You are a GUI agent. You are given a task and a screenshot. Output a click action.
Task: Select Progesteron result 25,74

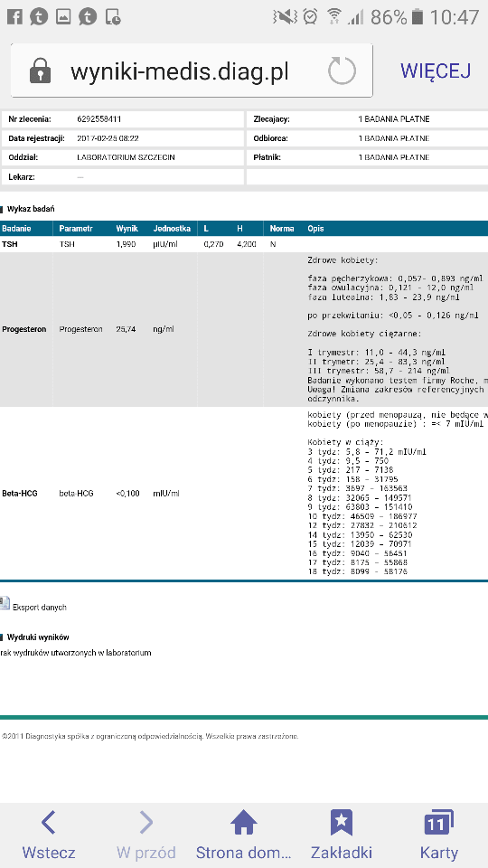[x=127, y=329]
